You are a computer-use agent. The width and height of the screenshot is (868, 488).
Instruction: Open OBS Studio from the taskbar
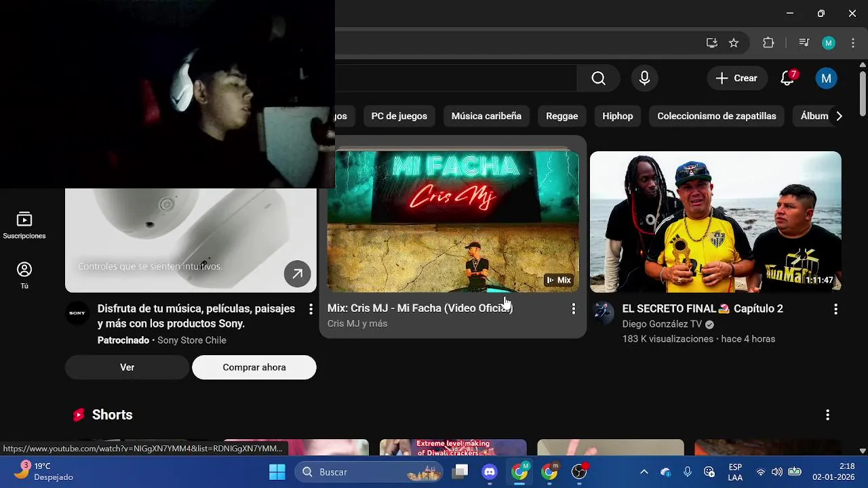pos(579,472)
